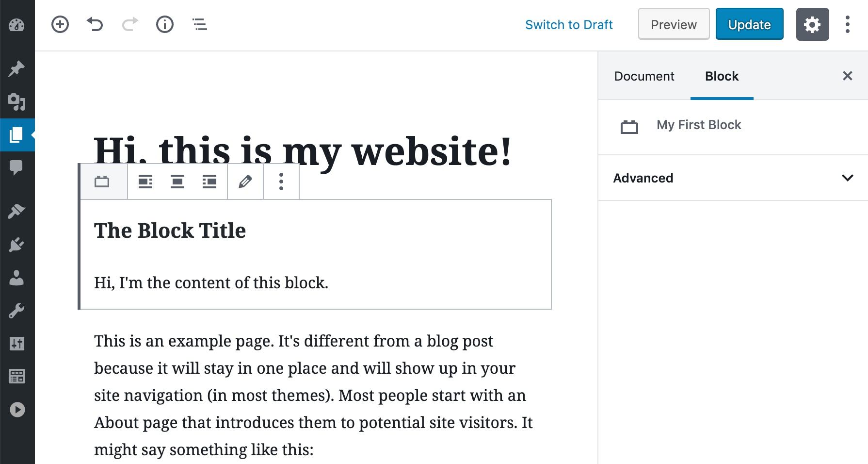Align the block right
Viewport: 868px width, 464px height.
[x=209, y=182]
